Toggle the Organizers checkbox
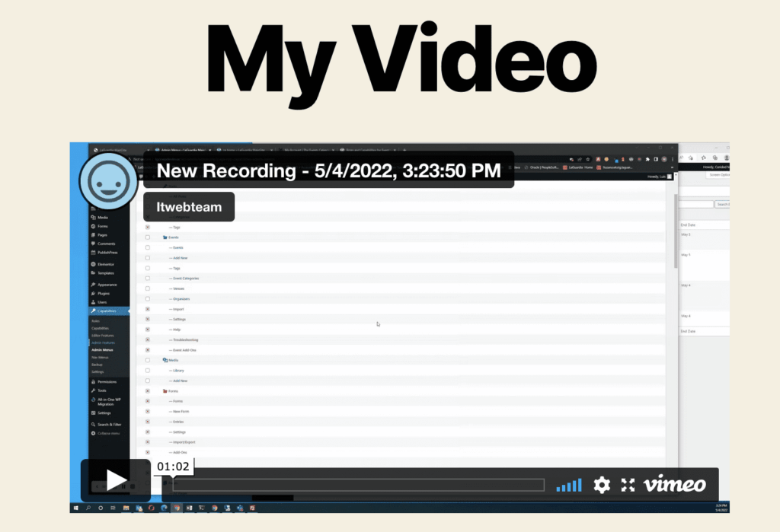 pos(147,299)
